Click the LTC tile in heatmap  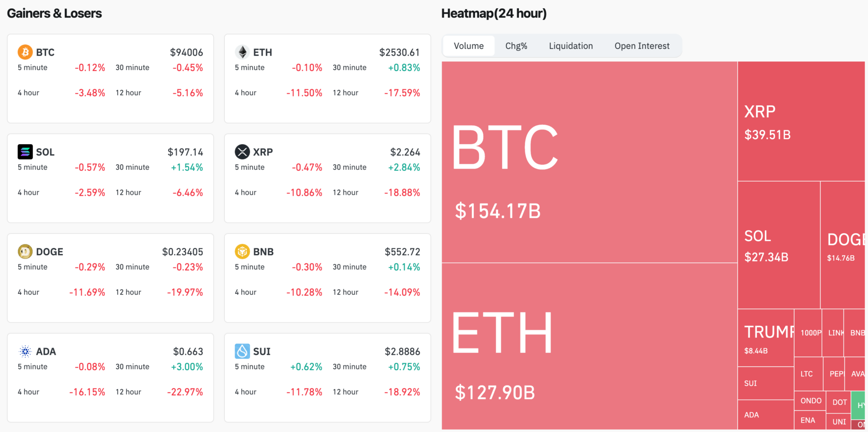tap(808, 374)
